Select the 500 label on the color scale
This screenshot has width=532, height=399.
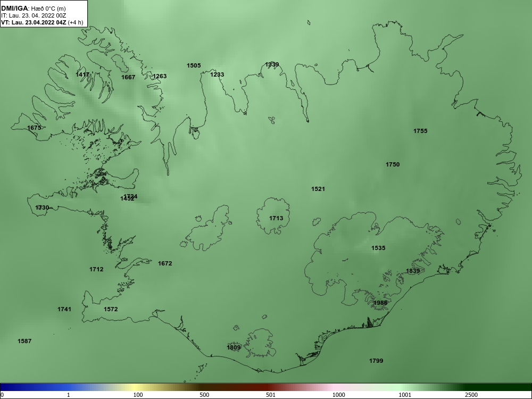point(204,395)
